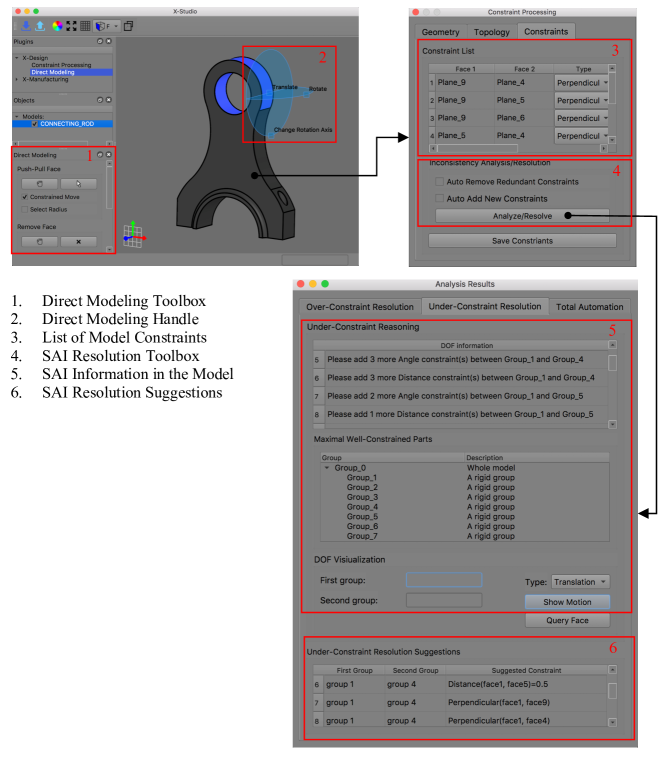The image size is (665, 759).
Task: Open Type dropdown for constraint row 4
Action: (582, 136)
